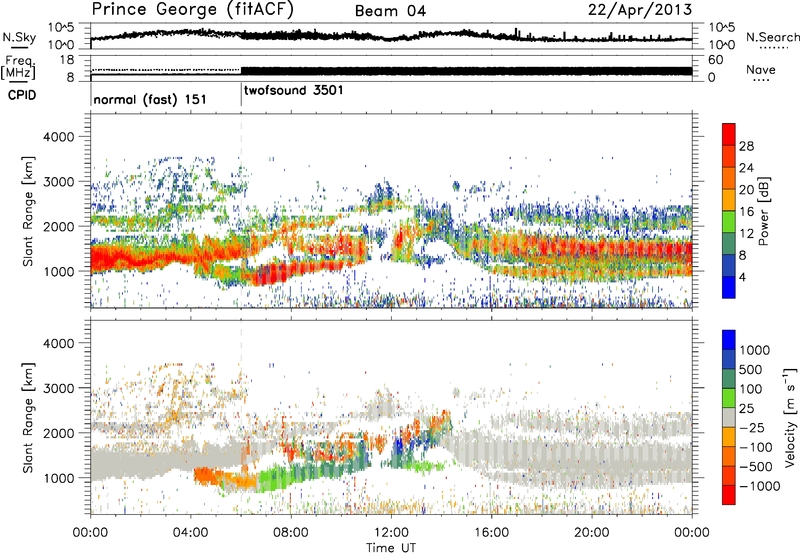Click the -25 label on Velocity colorbar
The image size is (800, 554).
click(752, 427)
